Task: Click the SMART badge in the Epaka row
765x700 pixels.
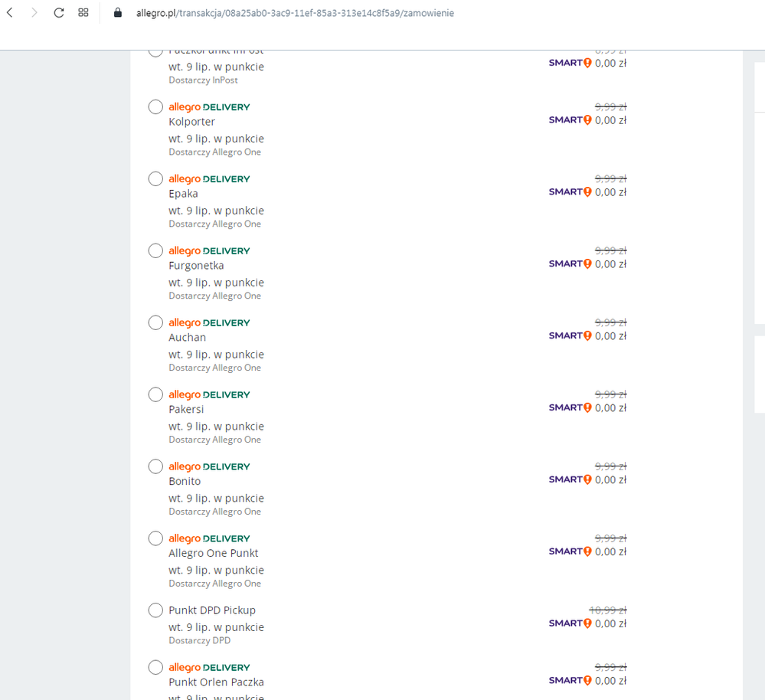Action: coord(570,191)
